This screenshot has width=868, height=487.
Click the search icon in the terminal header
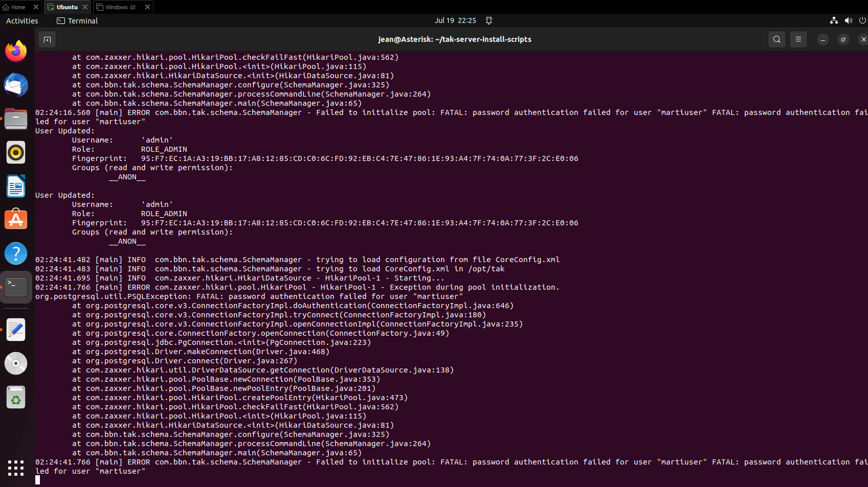776,39
